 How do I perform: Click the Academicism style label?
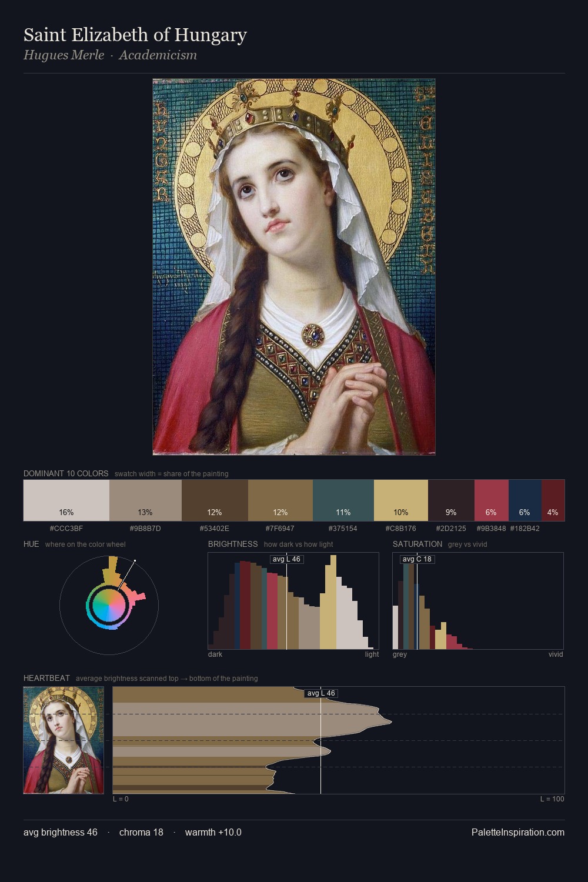(x=158, y=55)
